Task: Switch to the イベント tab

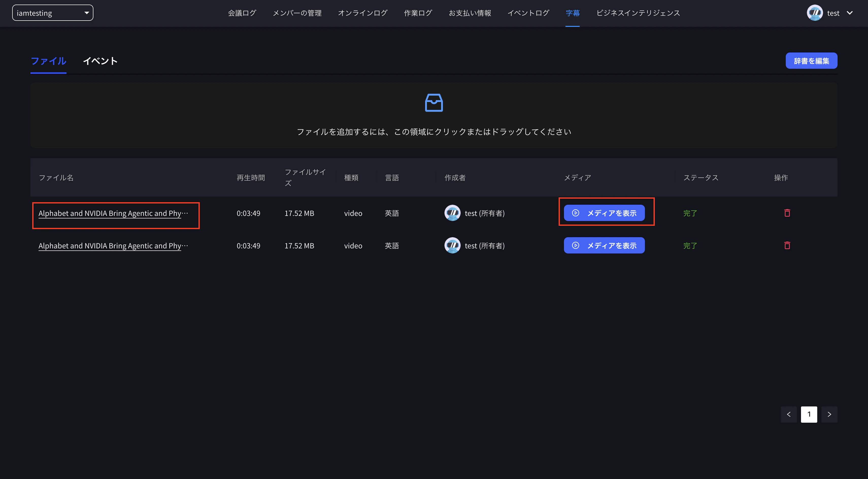Action: click(100, 61)
